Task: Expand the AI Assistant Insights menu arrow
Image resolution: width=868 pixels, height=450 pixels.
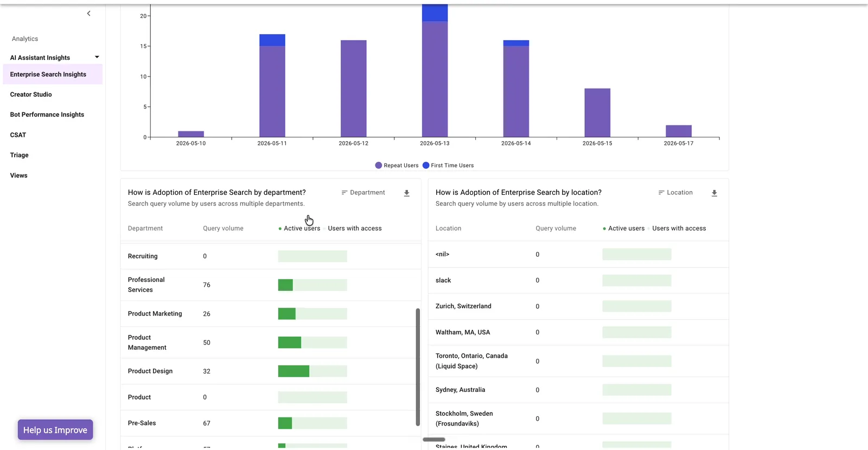Action: point(97,57)
